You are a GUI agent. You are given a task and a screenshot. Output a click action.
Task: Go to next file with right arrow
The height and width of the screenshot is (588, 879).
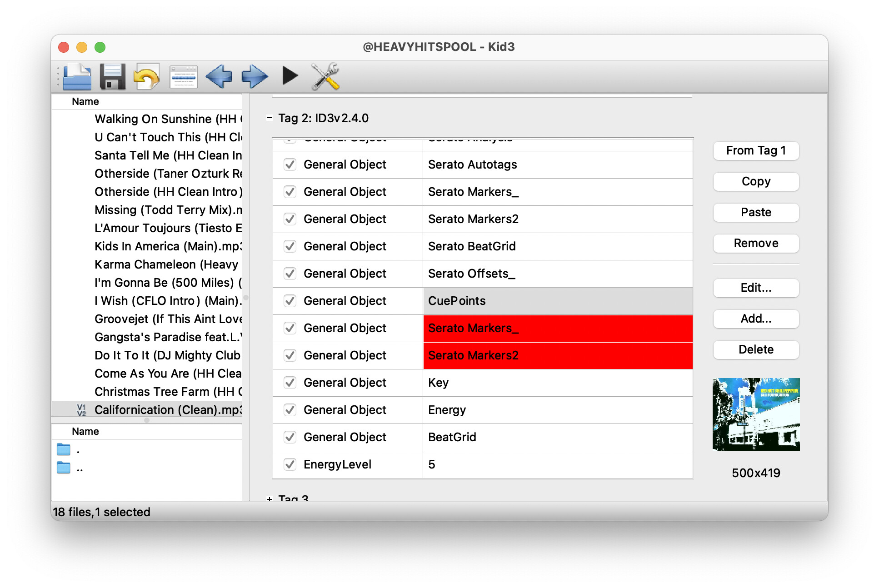coord(255,76)
